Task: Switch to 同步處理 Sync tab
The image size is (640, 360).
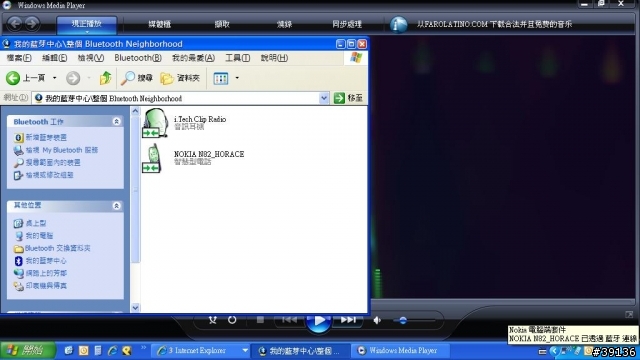Action: point(347,24)
